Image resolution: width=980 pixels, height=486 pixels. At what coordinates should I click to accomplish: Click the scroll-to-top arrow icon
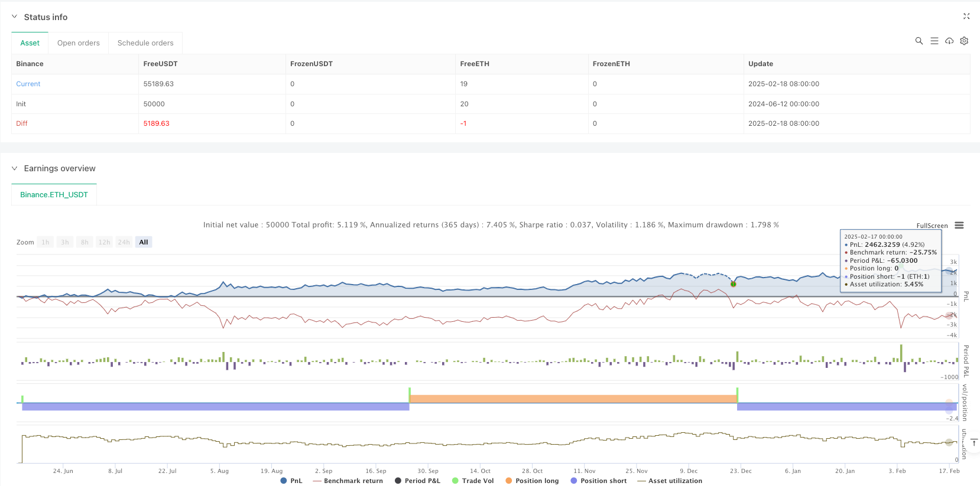973,442
